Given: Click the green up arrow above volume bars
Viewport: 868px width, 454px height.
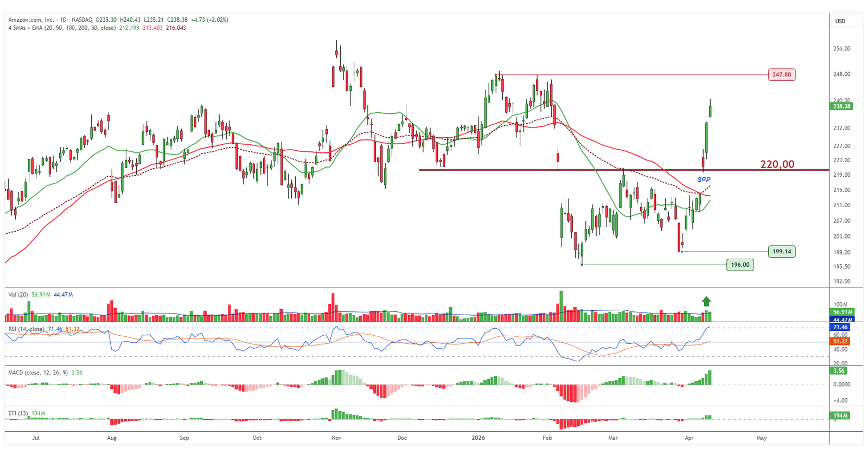Looking at the screenshot, I should (x=706, y=302).
